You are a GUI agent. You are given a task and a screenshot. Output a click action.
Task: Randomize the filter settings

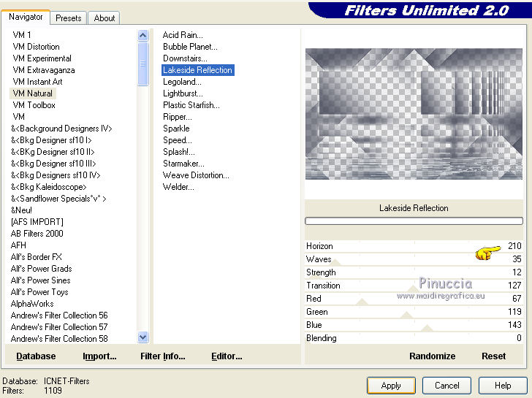(x=433, y=356)
